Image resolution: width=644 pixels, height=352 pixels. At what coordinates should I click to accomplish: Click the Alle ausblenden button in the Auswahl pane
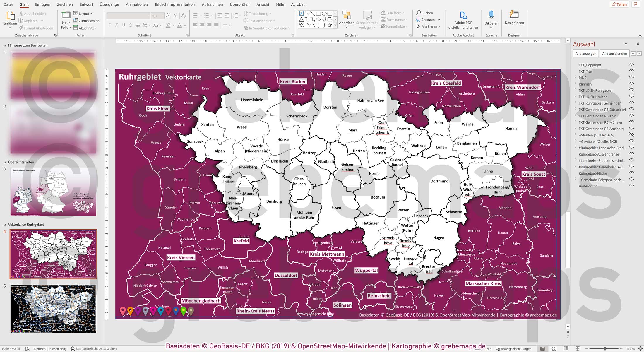(x=614, y=54)
